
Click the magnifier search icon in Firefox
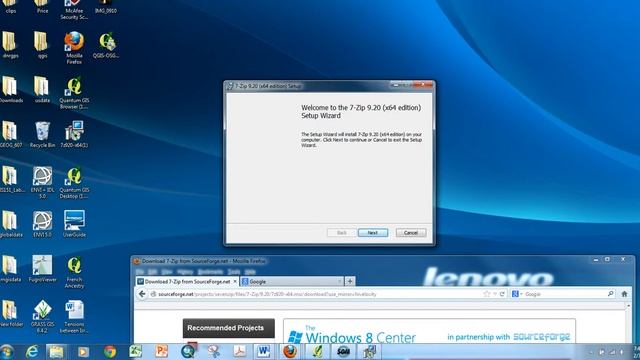[611, 294]
